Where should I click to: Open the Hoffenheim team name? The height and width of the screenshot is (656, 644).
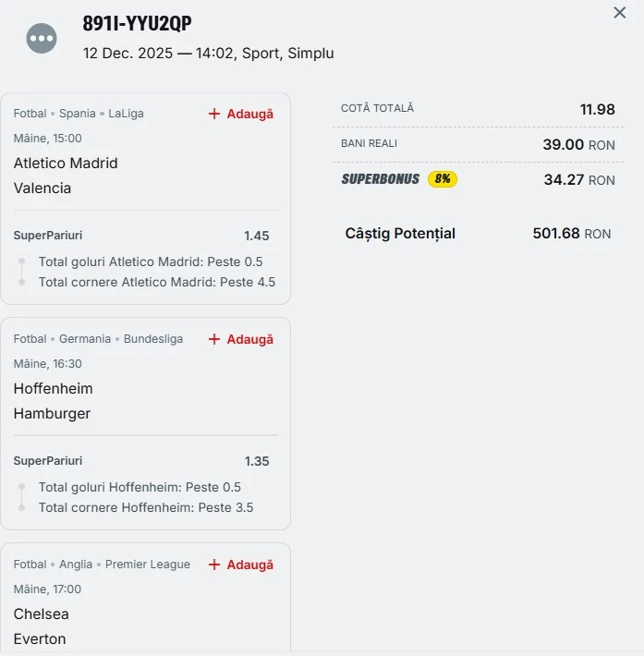[54, 389]
